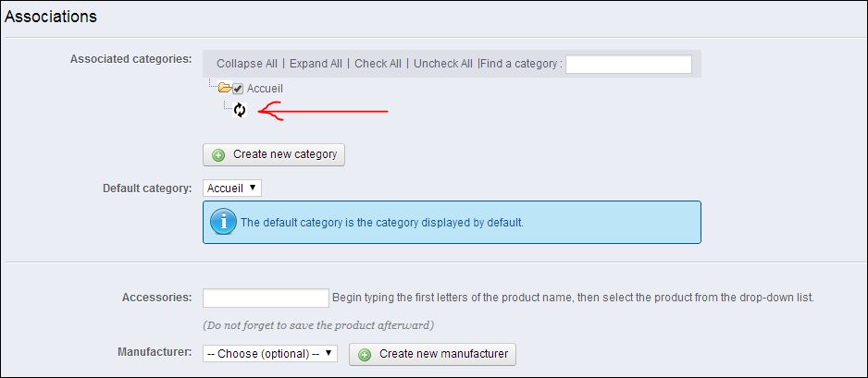The width and height of the screenshot is (868, 378).
Task: Click the Associations section heading
Action: 51,18
